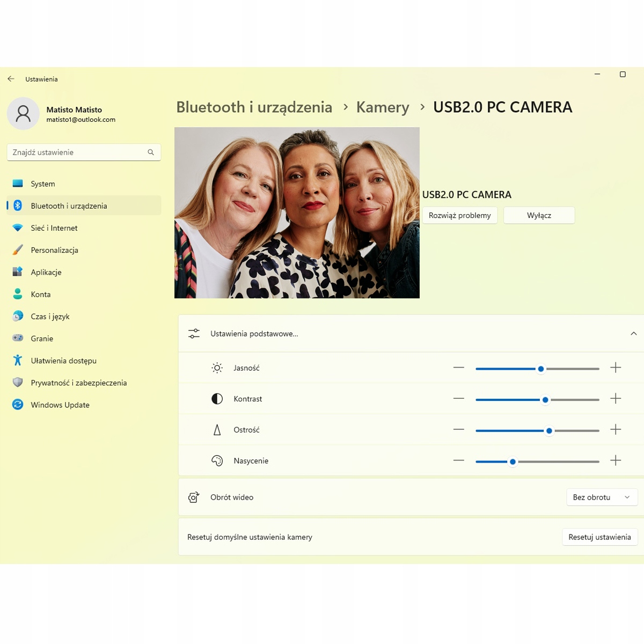This screenshot has height=644, width=644.
Task: Decrease contrast with Kontrast minus icon
Action: tap(458, 399)
